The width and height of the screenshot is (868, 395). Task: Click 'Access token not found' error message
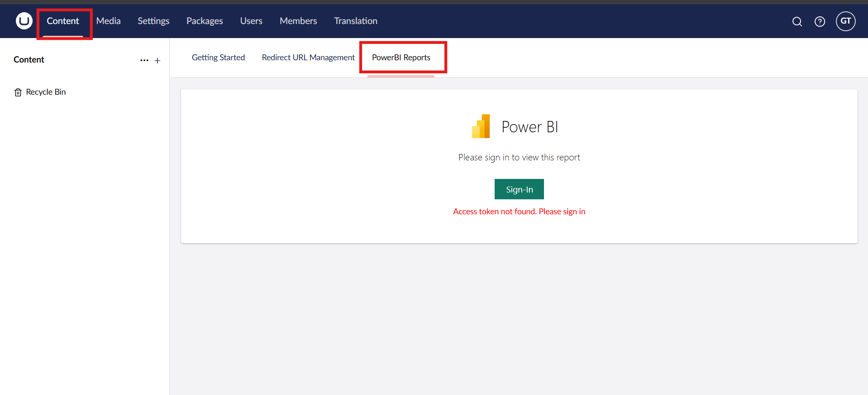519,212
